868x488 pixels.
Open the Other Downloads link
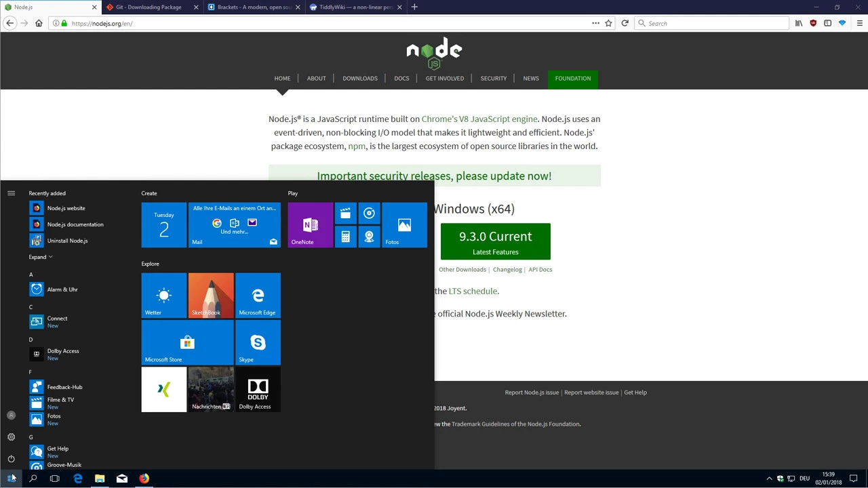click(x=462, y=269)
